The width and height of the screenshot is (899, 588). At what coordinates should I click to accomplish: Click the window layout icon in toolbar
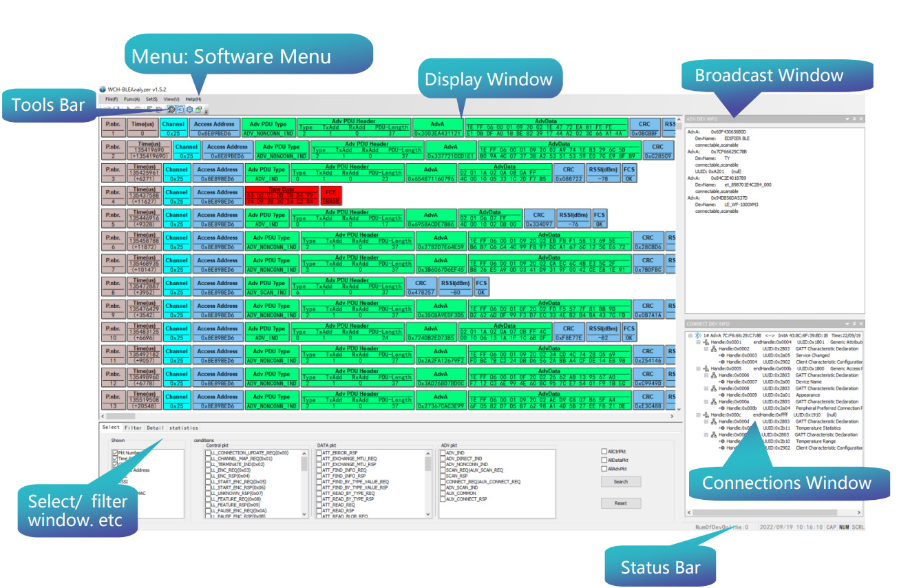[180, 109]
